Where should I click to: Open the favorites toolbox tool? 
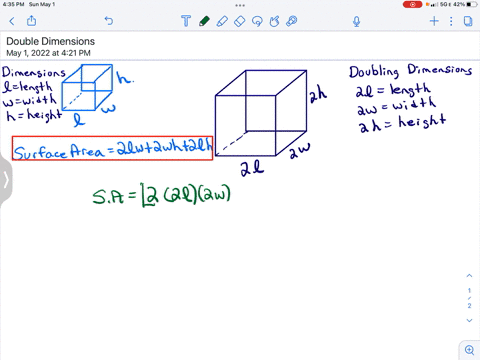click(292, 21)
